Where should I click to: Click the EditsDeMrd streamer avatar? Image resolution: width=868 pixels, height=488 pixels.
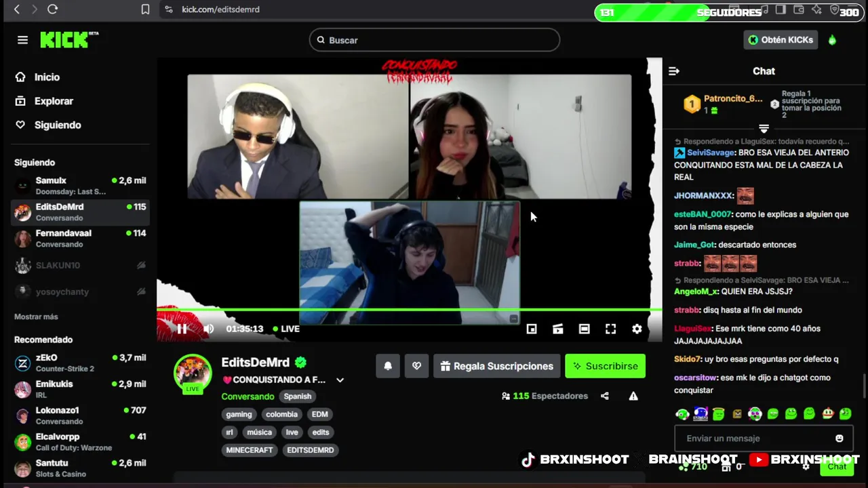point(193,372)
